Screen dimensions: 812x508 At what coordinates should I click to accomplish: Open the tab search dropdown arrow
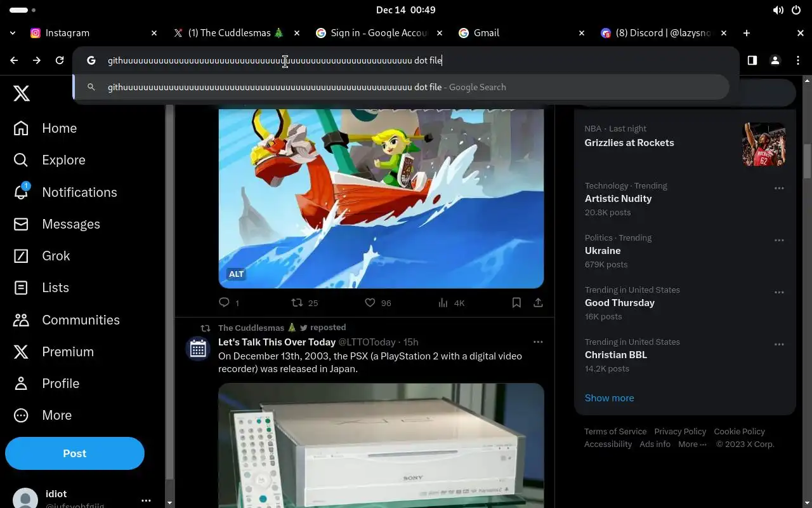[x=13, y=33]
